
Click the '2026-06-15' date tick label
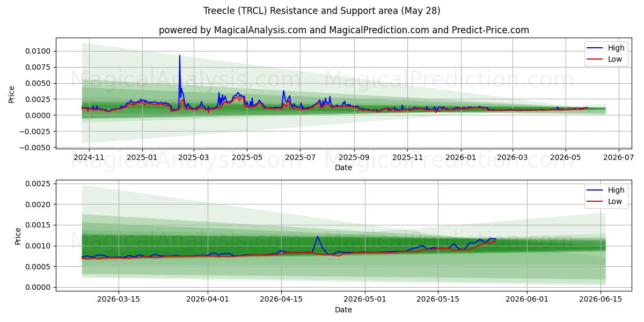(x=601, y=299)
